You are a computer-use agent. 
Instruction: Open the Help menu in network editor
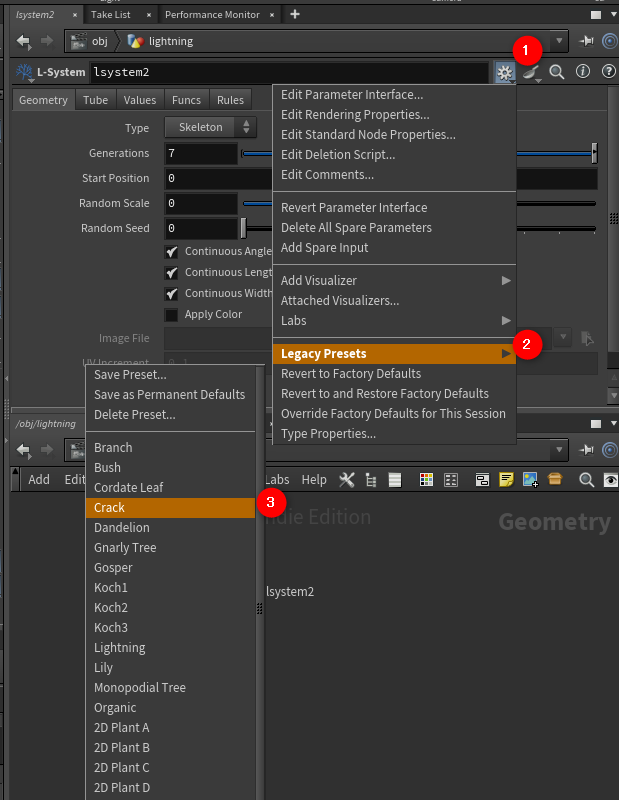pos(314,480)
